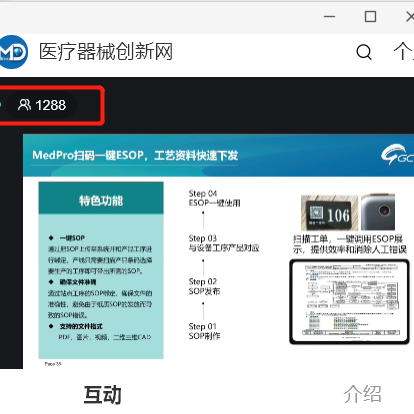Click the Step 02 SOP发布 text
Screen dimensions: 414x414
[204, 286]
